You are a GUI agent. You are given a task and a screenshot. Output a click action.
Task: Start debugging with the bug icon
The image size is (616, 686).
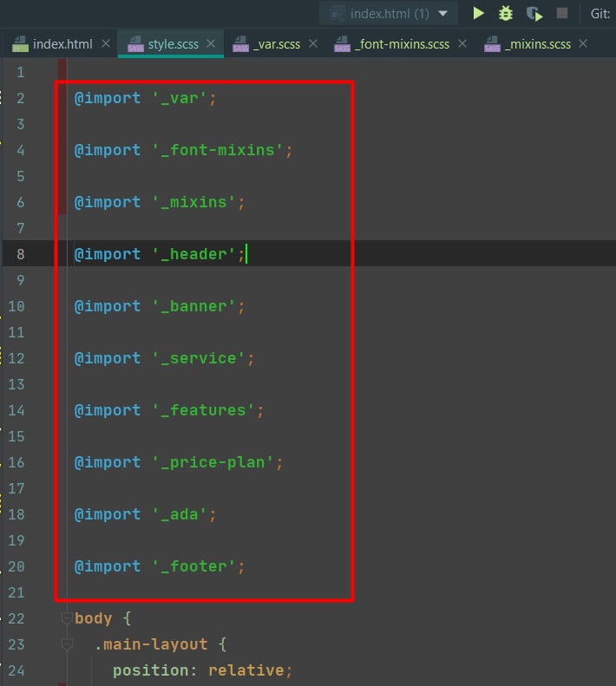point(506,14)
